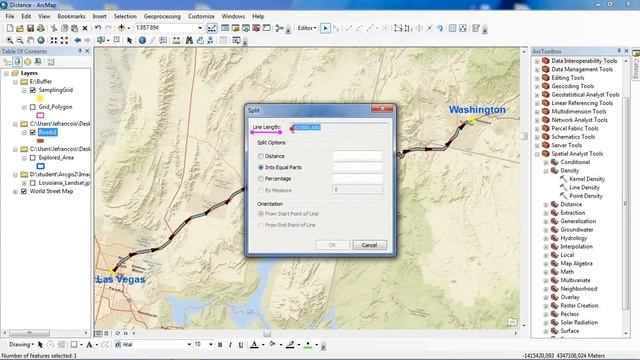640x360 pixels.
Task: Select the Into Equal Parts option
Action: [260, 167]
